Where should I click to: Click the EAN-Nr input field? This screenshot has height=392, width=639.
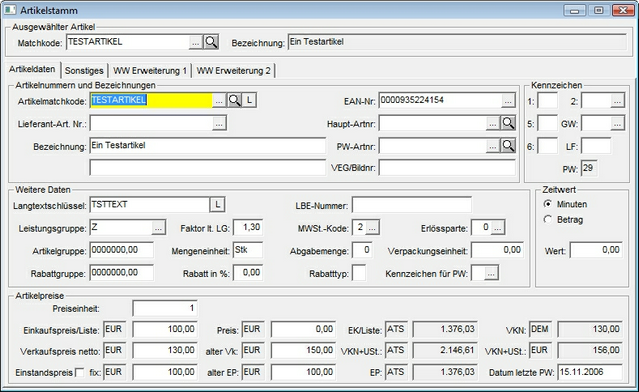pos(440,100)
